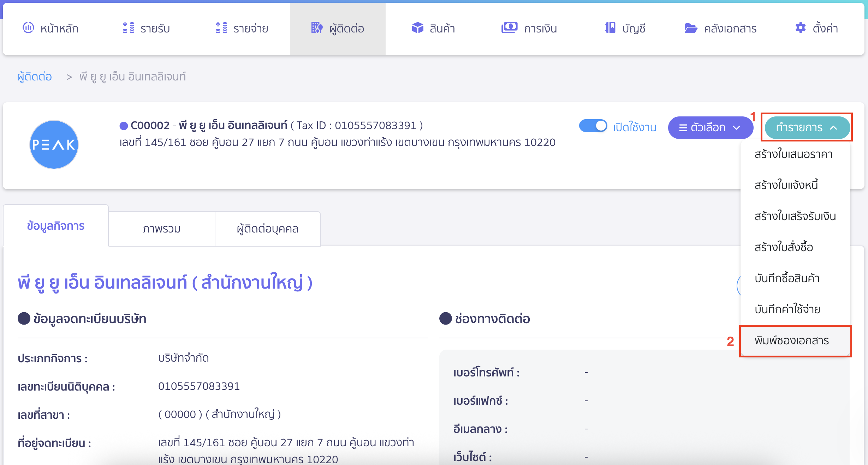868x465 pixels.
Task: Click the คลังเอกสาร folder icon
Action: [691, 28]
